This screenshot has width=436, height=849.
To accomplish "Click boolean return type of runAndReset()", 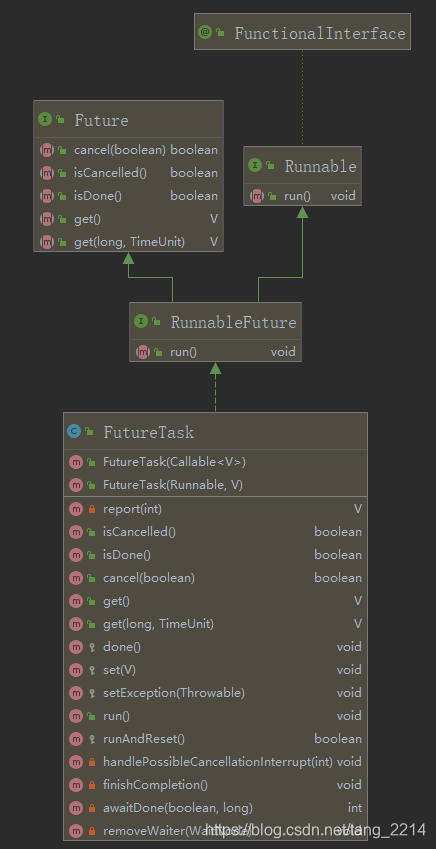I will [x=338, y=739].
